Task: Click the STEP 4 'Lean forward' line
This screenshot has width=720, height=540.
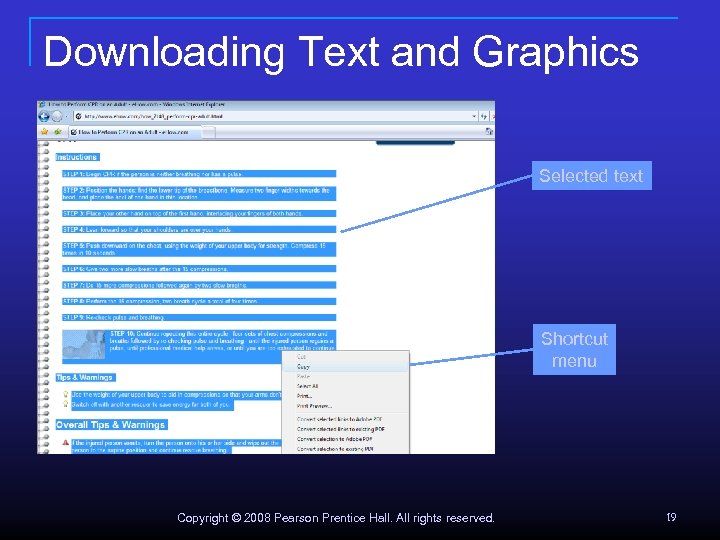Action: (199, 230)
